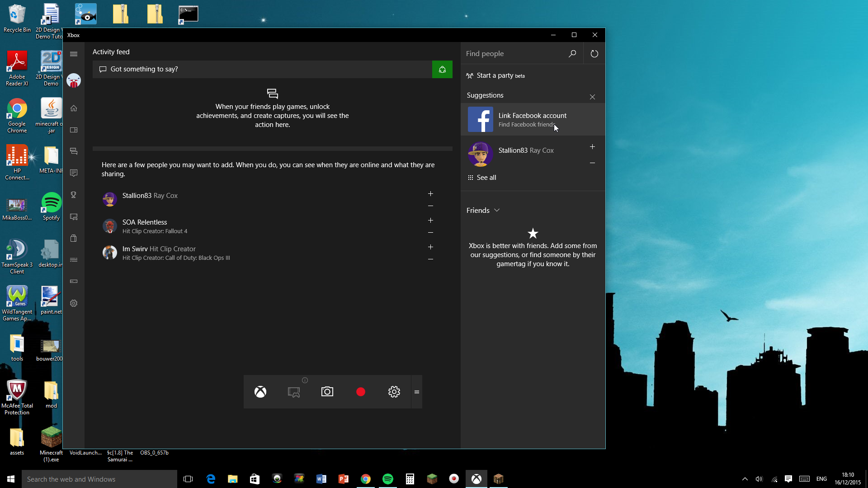Open Task View on taskbar
Screen dimensions: 868x488
point(188,479)
